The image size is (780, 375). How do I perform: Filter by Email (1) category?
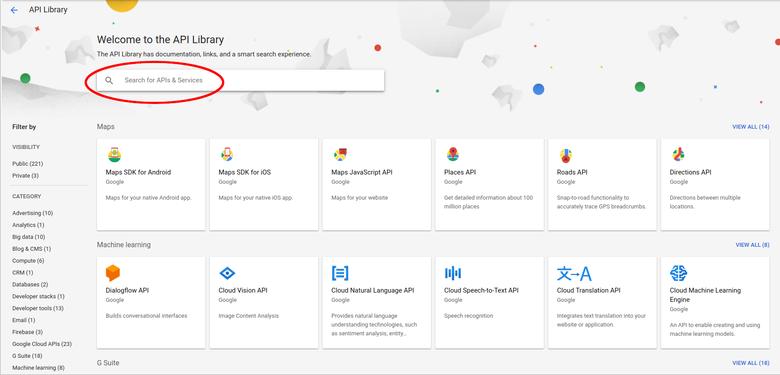pos(24,320)
